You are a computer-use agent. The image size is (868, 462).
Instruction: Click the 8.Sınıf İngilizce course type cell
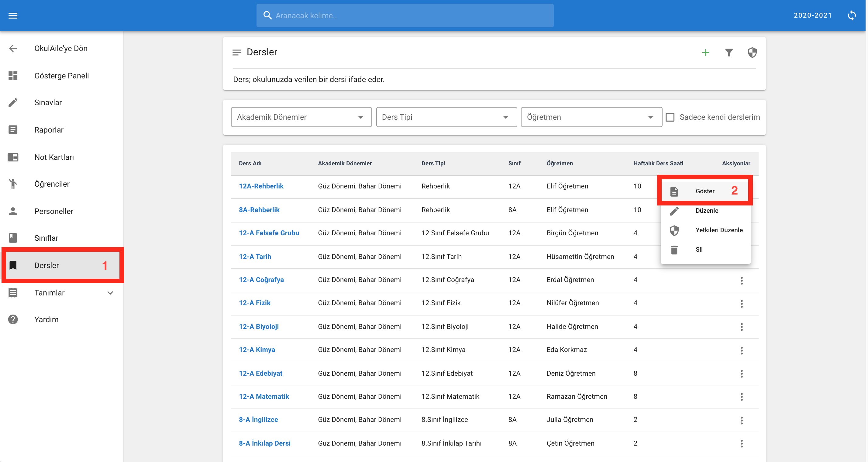coord(444,419)
